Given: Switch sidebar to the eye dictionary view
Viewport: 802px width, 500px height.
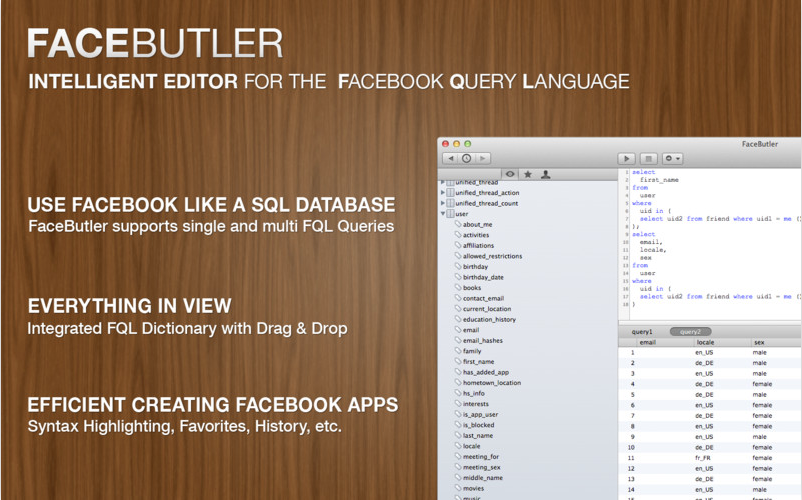Looking at the screenshot, I should click(510, 174).
